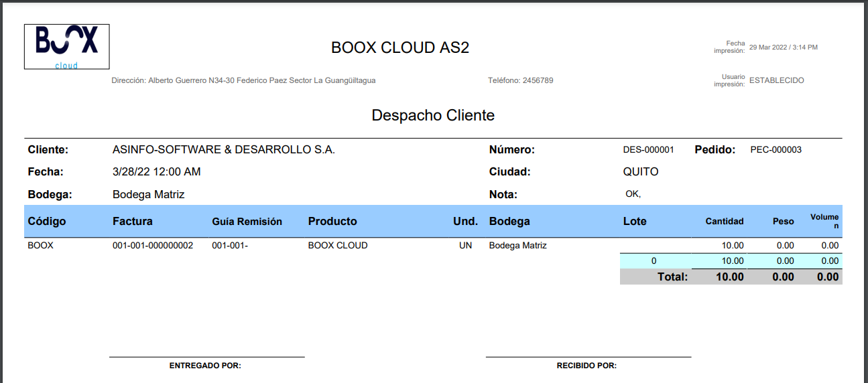Click the ESTABLECIDO user value
This screenshot has height=383, width=868.
point(776,80)
